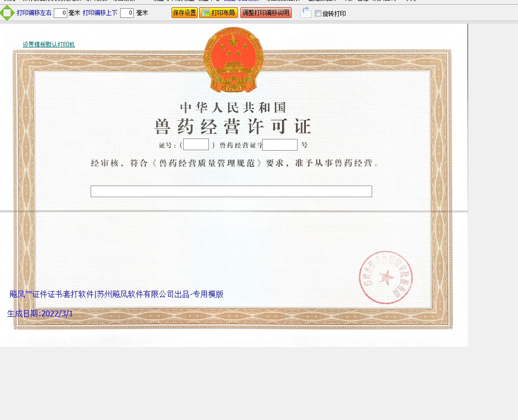Viewport: 518px width, 420px height.
Task: Click the left arrow of the green offset diamond
Action: click(2, 13)
